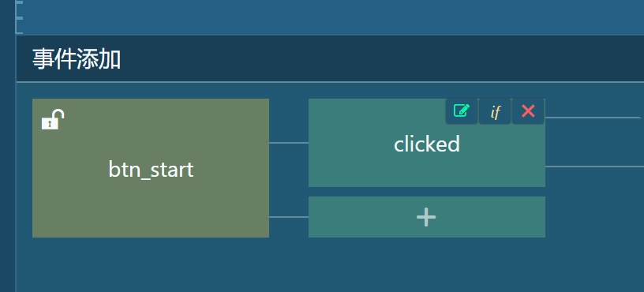The height and width of the screenshot is (292, 644).
Task: Click empty canvas below the event blocks
Action: coord(330,265)
